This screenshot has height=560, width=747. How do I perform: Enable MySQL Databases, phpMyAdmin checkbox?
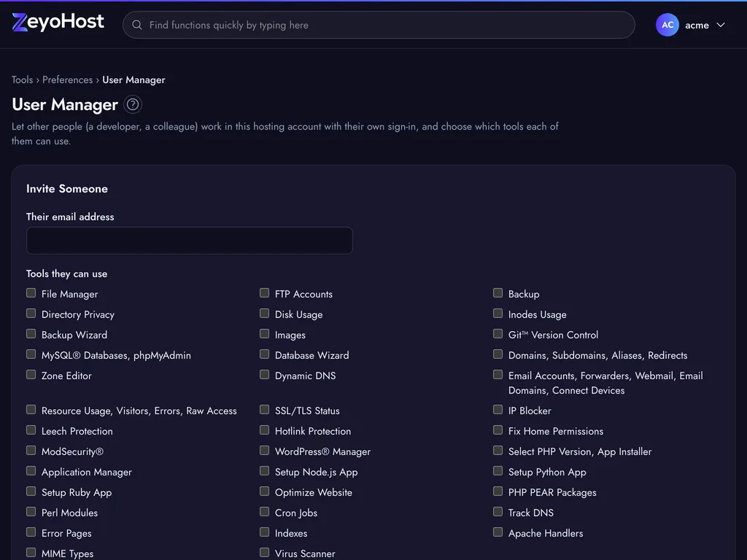pos(31,354)
